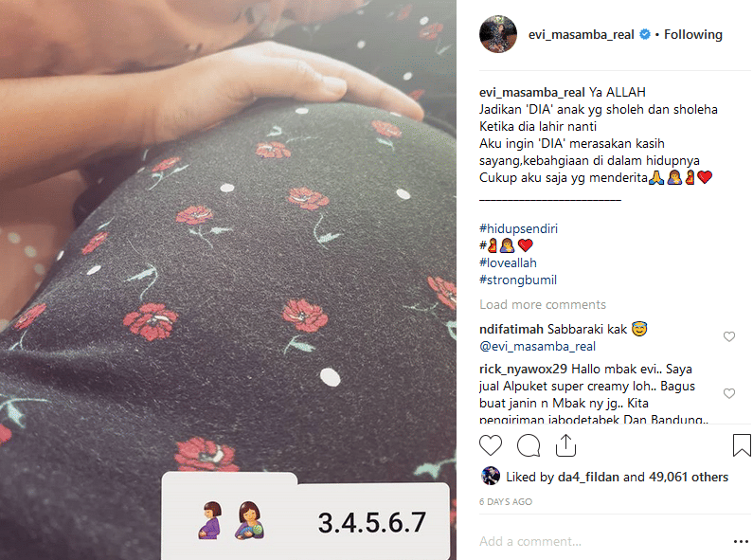Image resolution: width=753 pixels, height=560 pixels.
Task: Save the post with the bookmark icon
Action: click(742, 445)
